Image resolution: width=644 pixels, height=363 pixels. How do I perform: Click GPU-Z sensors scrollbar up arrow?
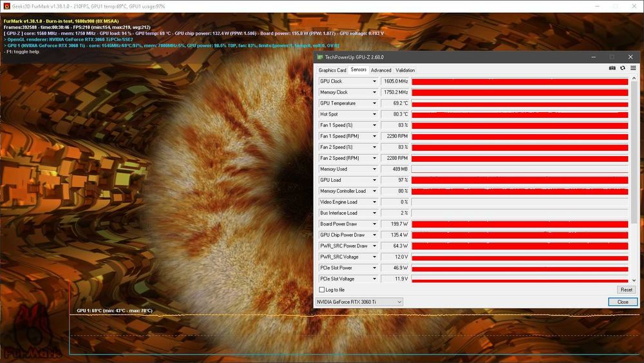click(634, 78)
